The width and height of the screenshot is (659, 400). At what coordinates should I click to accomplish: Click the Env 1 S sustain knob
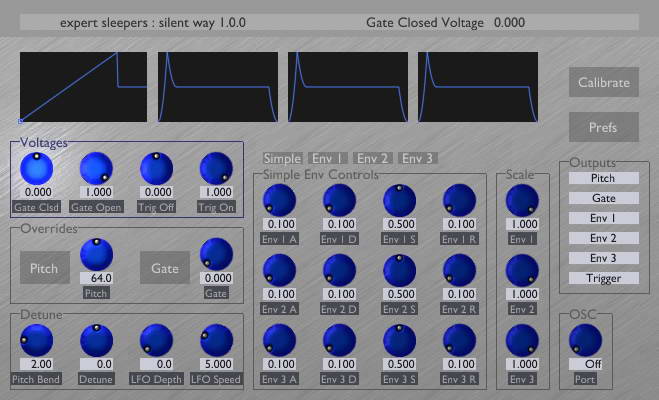pos(400,200)
